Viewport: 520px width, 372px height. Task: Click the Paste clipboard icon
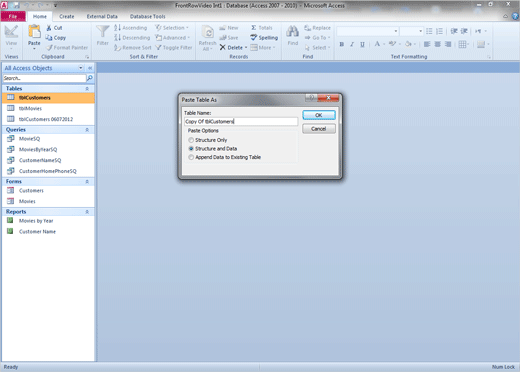coord(34,32)
